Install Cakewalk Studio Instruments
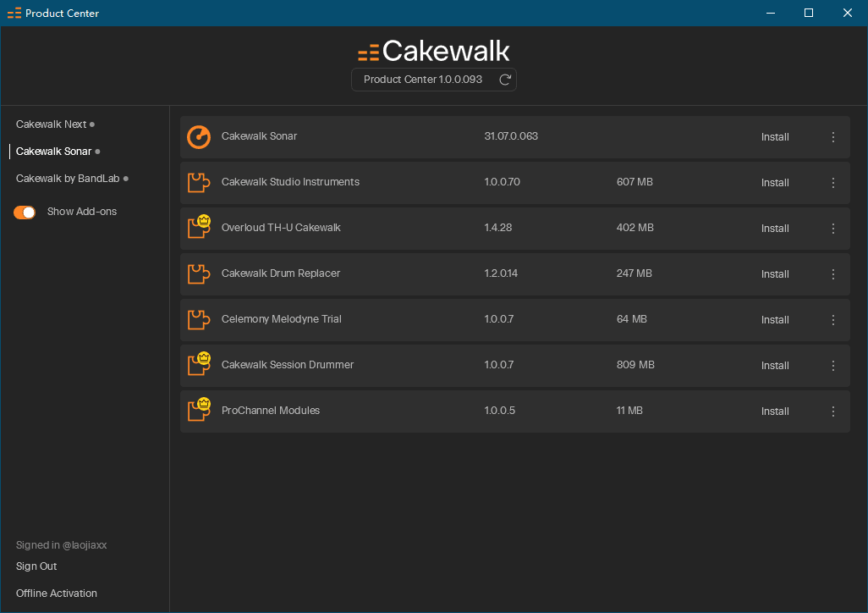Screen dimensions: 868x613 [x=775, y=183]
